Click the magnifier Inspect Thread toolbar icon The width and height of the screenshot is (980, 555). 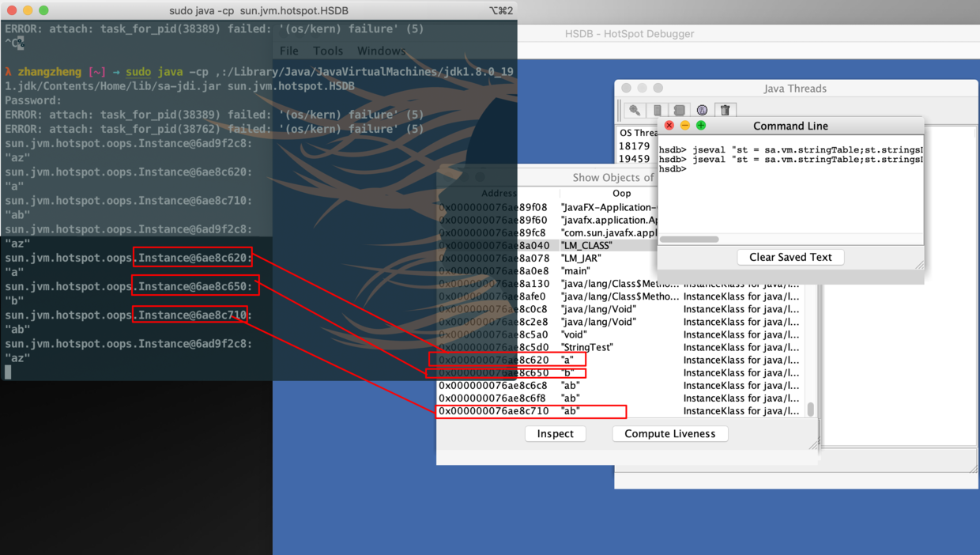coord(635,110)
